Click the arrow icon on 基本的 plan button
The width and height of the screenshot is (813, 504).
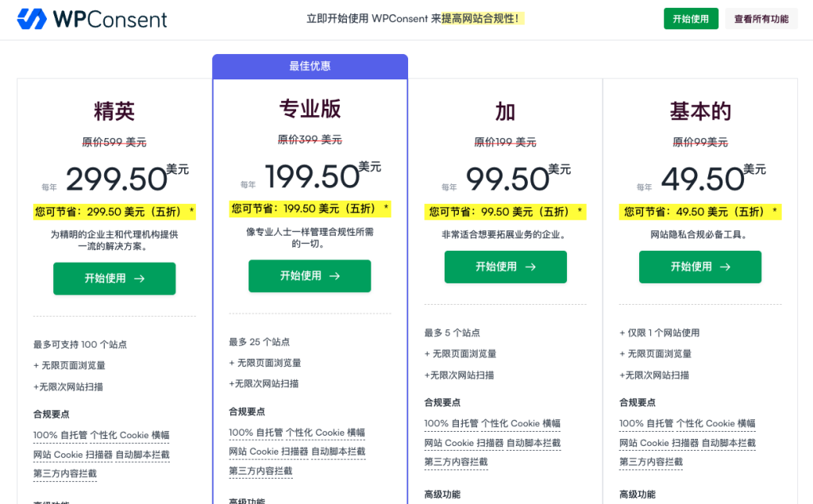click(725, 267)
